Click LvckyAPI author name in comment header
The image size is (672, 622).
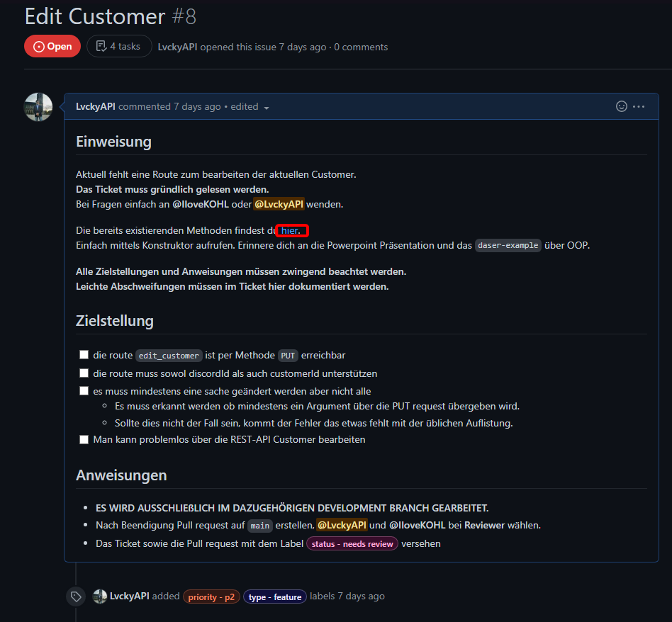click(96, 106)
